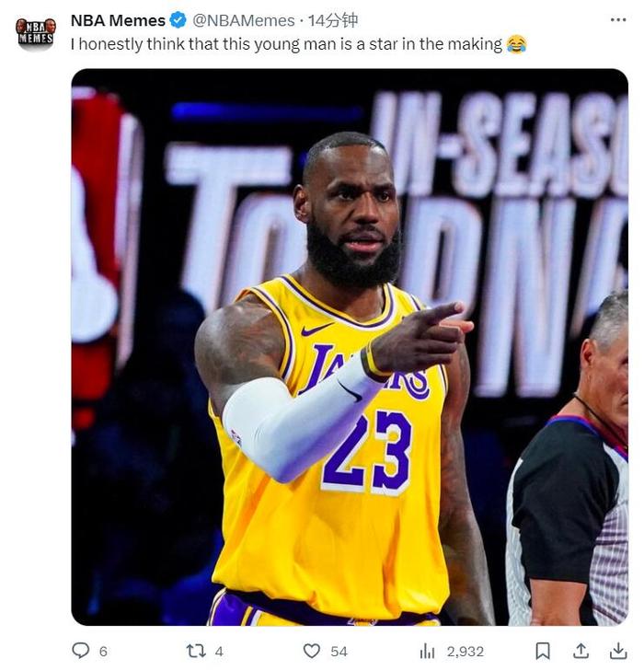Screen dimensions: 644x671
Task: Open the view analytics bar chart icon
Action: 427,652
